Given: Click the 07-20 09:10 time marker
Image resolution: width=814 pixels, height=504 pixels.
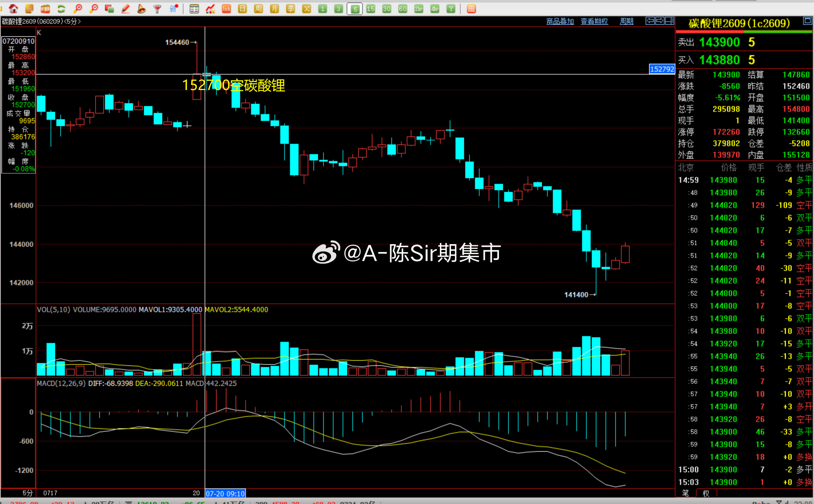Looking at the screenshot, I should [x=225, y=493].
